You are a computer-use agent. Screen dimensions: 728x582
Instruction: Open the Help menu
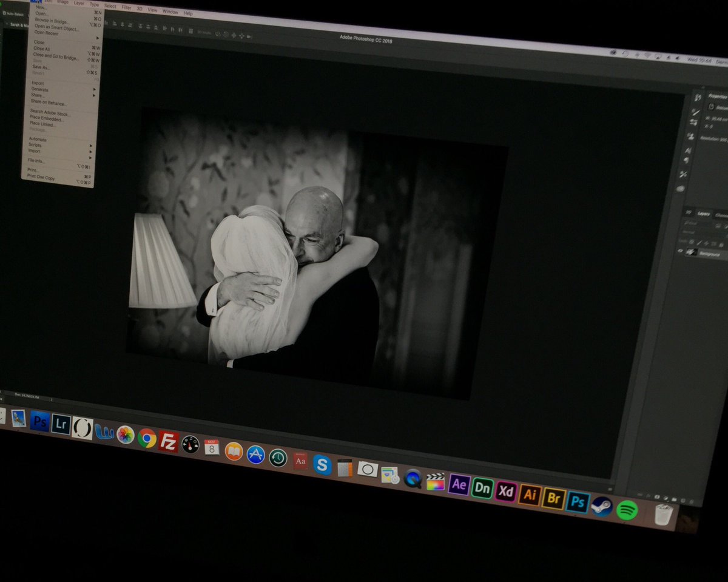188,13
